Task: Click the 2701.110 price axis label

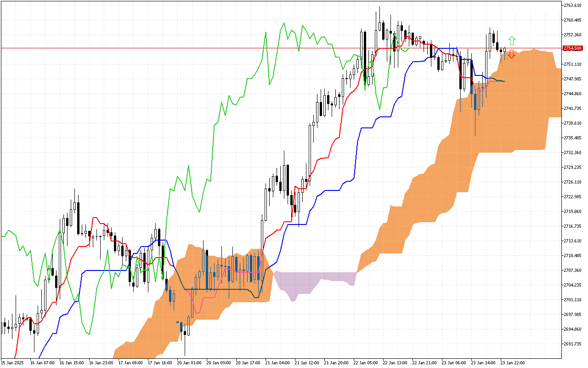Action: coord(573,300)
